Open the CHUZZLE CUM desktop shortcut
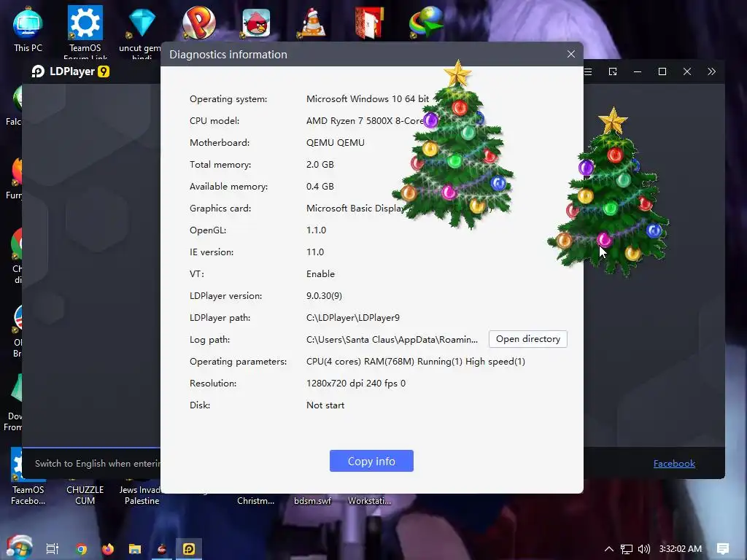This screenshot has width=747, height=560. 85,495
